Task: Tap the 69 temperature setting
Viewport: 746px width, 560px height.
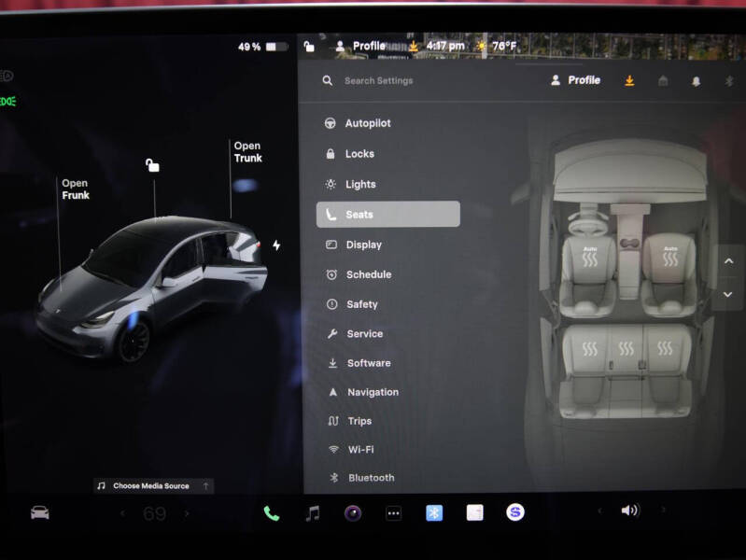Action: 154,514
